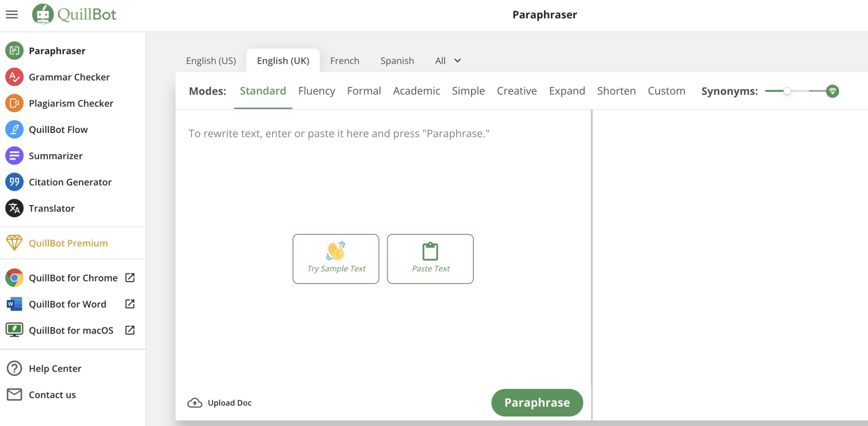
Task: Select Academic mode
Action: [x=416, y=91]
